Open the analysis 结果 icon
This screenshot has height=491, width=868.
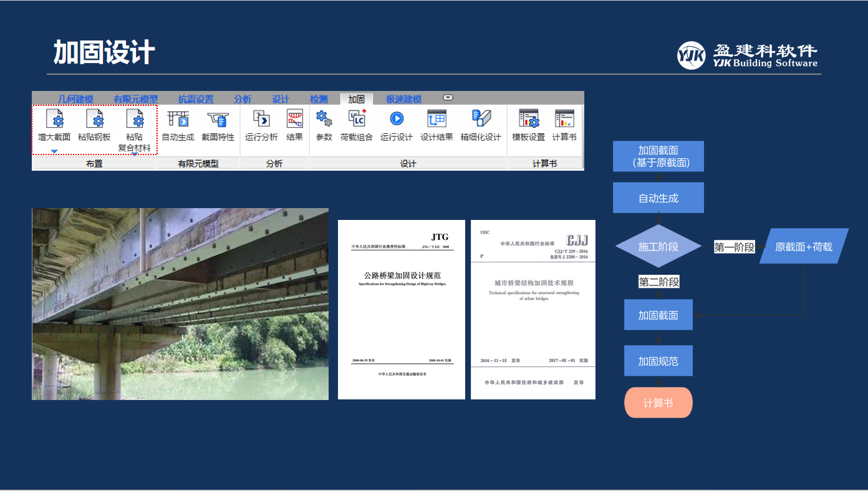coord(294,119)
